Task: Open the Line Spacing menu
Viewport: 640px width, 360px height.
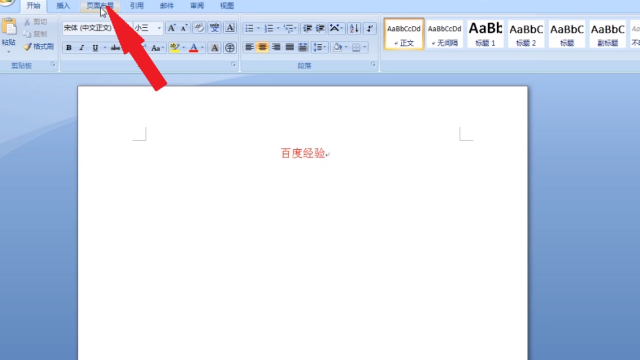Action: 319,47
